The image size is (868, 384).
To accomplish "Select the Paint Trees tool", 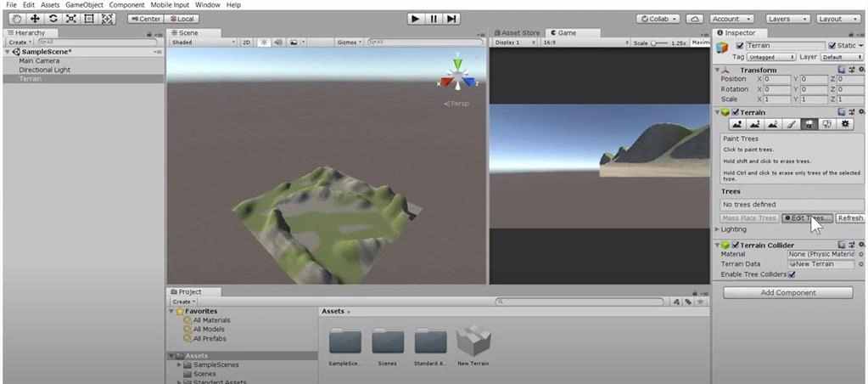I will click(x=809, y=124).
